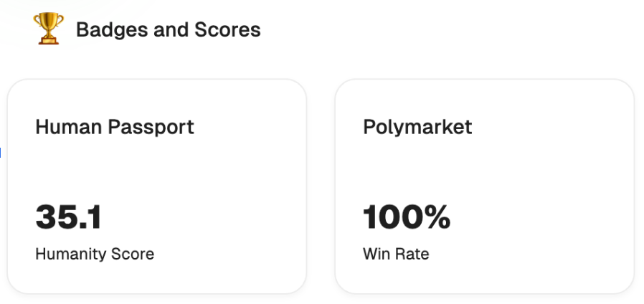Click the Win Rate label
644x304 pixels.
396,254
